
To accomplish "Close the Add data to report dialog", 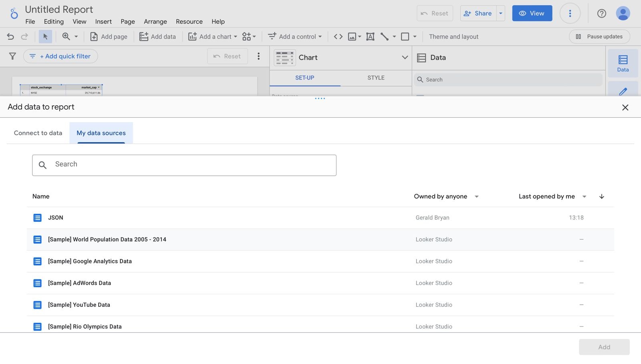I will point(625,107).
